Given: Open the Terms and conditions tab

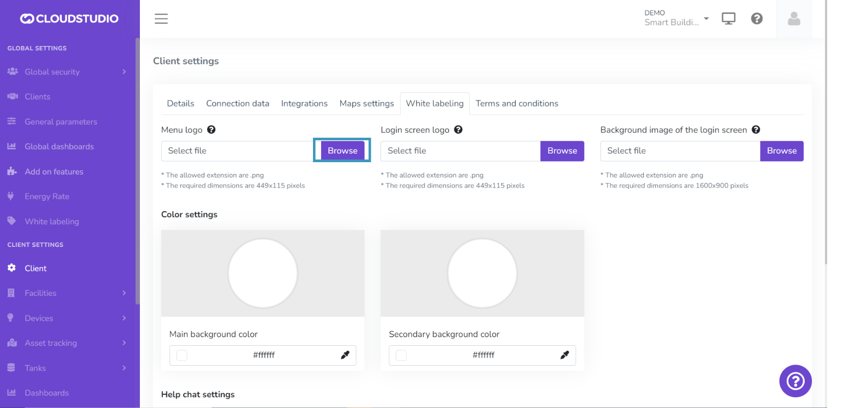Looking at the screenshot, I should [x=517, y=104].
